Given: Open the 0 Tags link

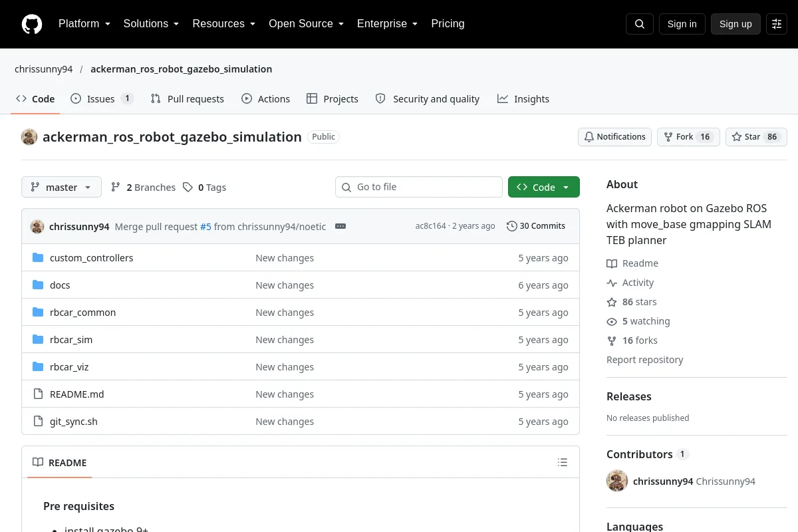Looking at the screenshot, I should coord(205,188).
